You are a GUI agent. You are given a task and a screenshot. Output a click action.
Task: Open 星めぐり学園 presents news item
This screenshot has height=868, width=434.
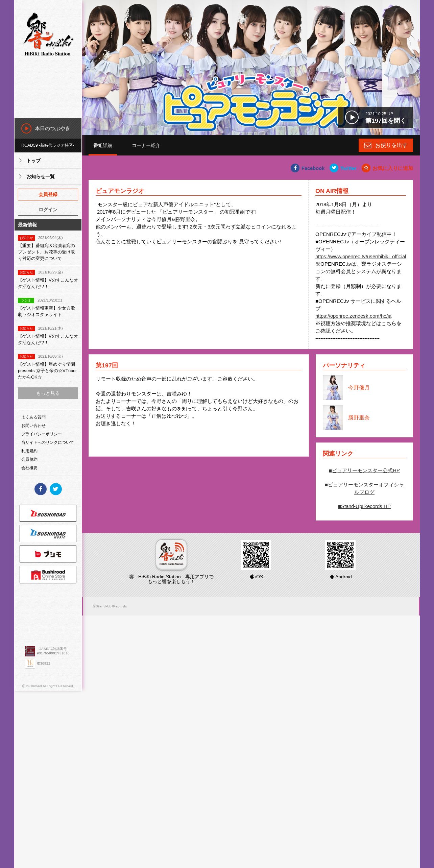48,370
